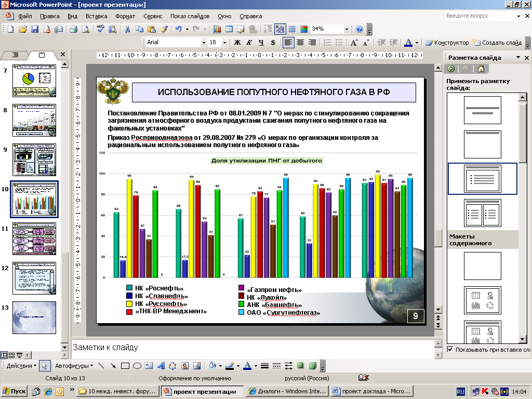Apply underline formatting (Ч)
532x399 pixels.
coord(261,43)
